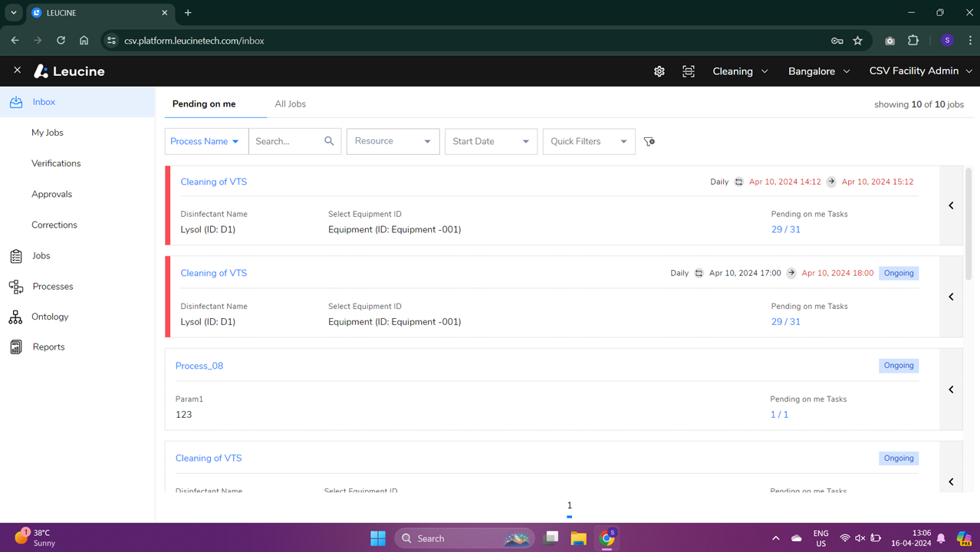Open the Chrome profile avatar S
This screenshot has height=552, width=980.
(x=947, y=41)
